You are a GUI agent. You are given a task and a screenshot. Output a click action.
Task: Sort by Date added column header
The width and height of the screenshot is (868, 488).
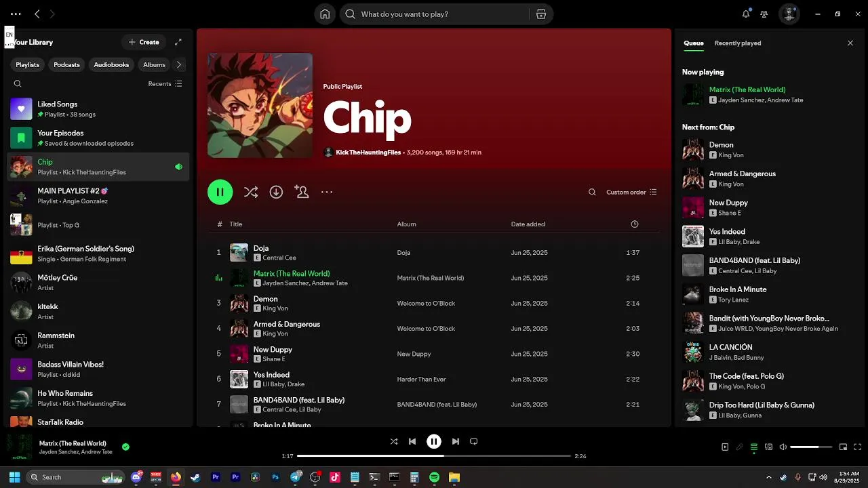click(528, 224)
